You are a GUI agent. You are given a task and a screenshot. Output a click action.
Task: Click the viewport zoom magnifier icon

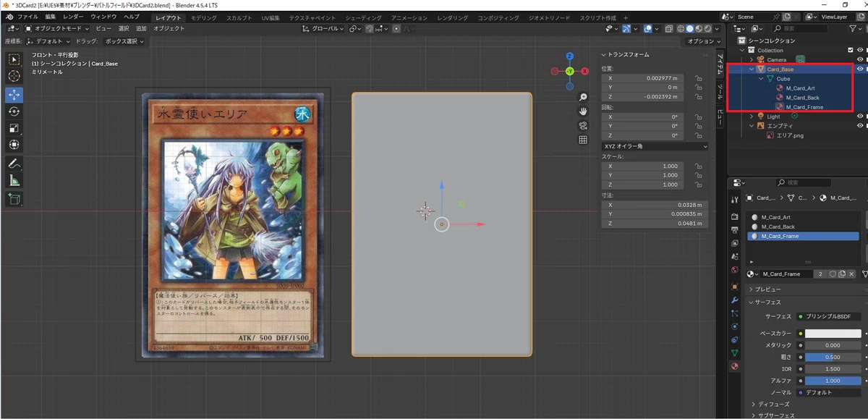coord(583,97)
